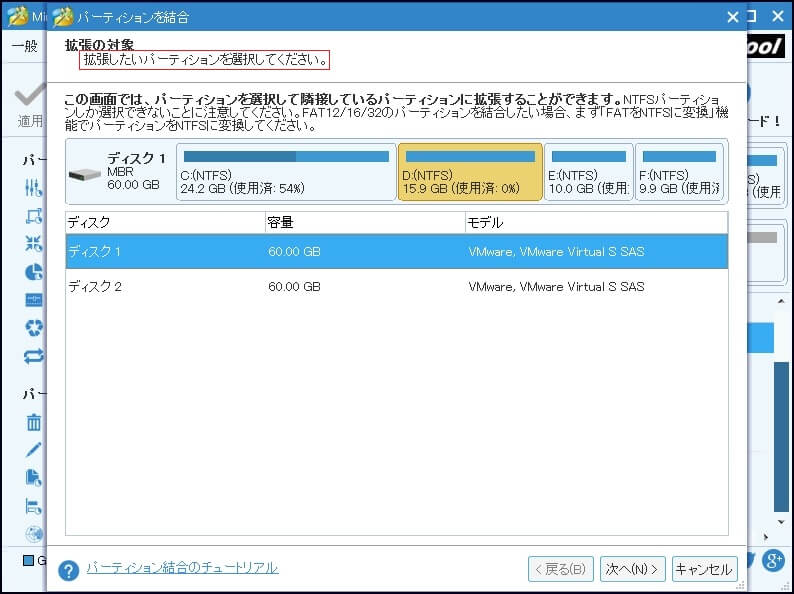
Task: Click the Google Plus icon
Action: (772, 560)
